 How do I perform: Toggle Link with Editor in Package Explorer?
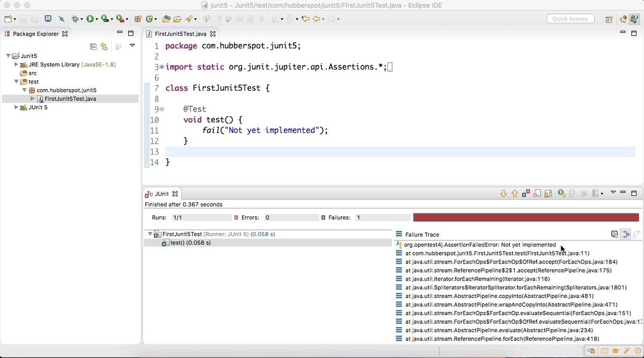(104, 47)
